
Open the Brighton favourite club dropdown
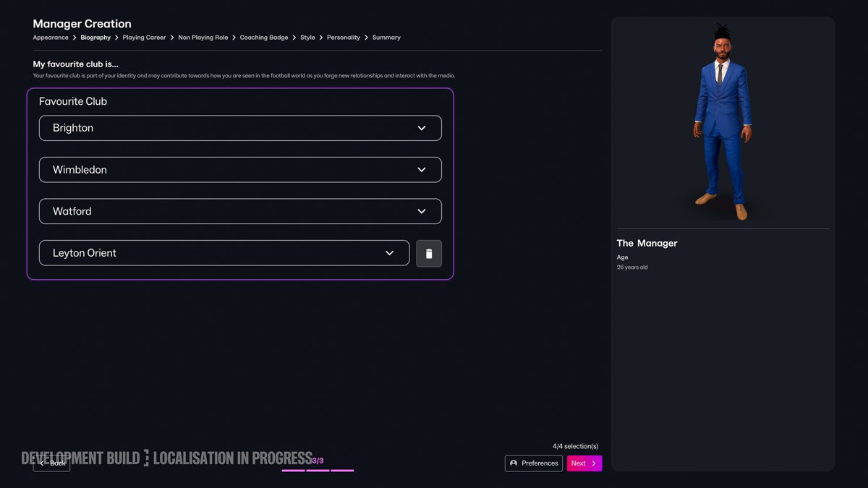240,128
